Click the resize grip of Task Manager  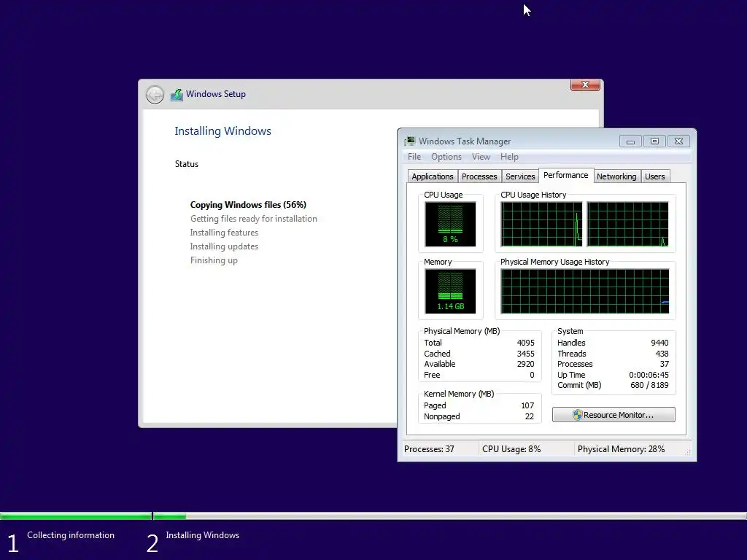[x=687, y=452]
